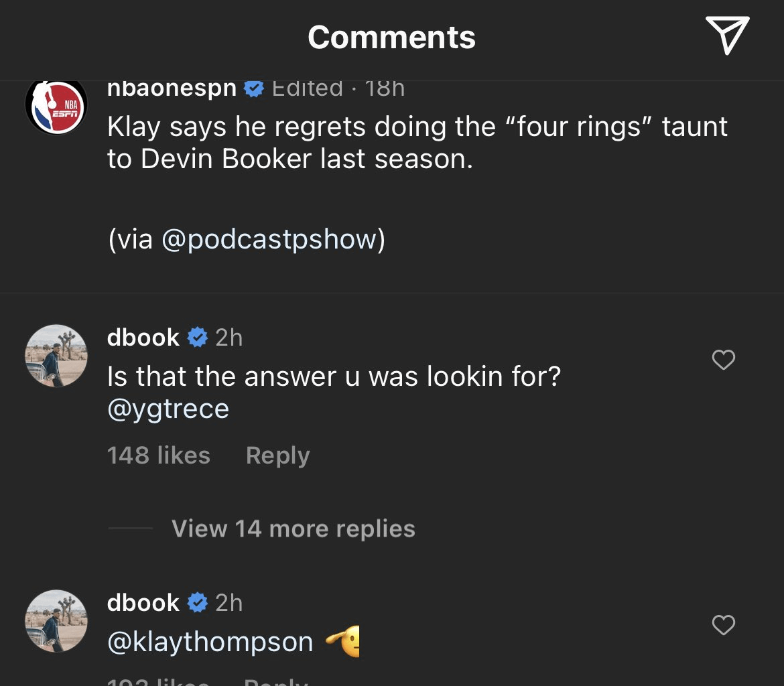Like dbook's comment tagging @klaythompson

723,625
